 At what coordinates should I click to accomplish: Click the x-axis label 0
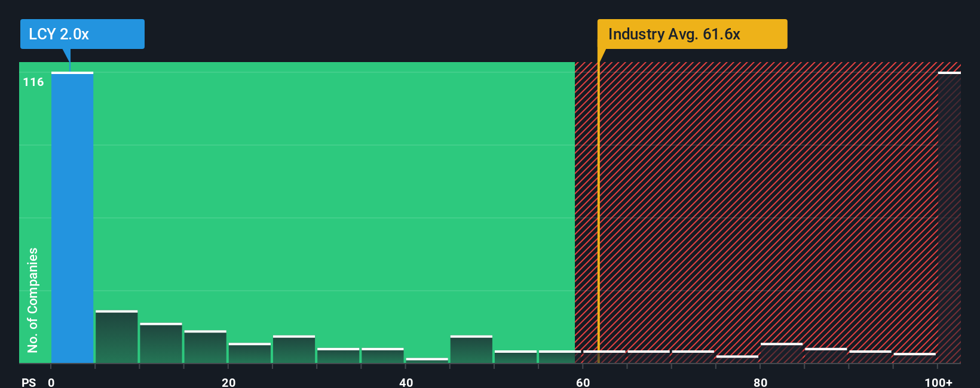[51, 382]
